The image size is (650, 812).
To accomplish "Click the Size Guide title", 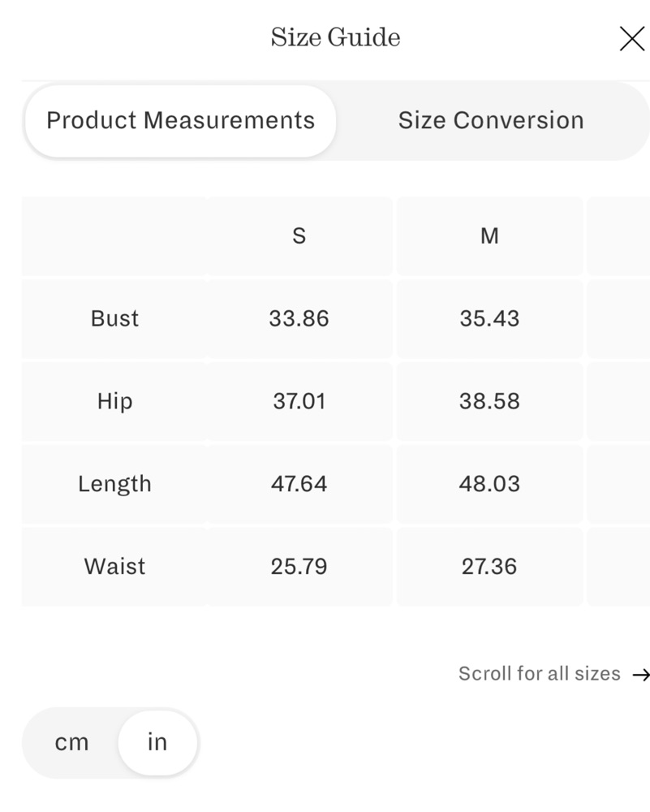I will pyautogui.click(x=335, y=37).
